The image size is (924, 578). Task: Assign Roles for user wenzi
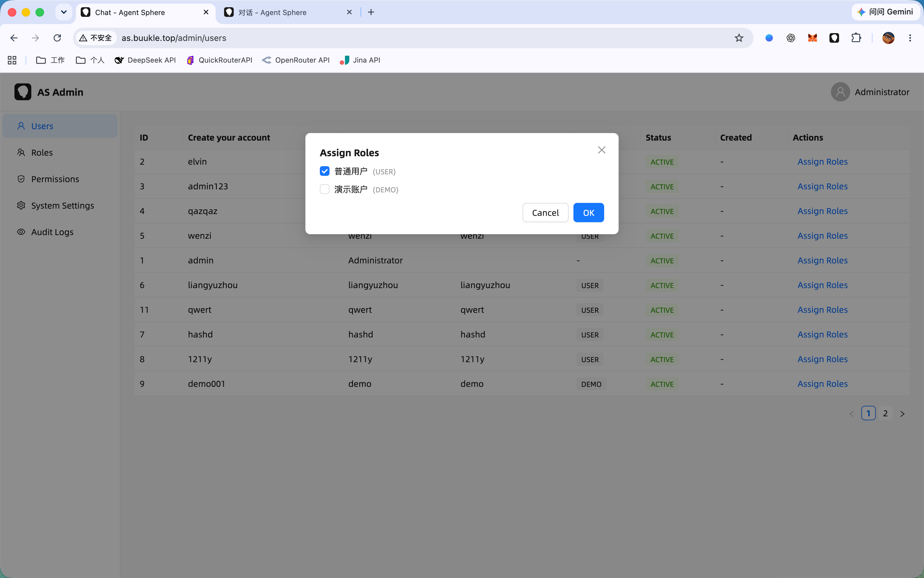click(x=822, y=235)
